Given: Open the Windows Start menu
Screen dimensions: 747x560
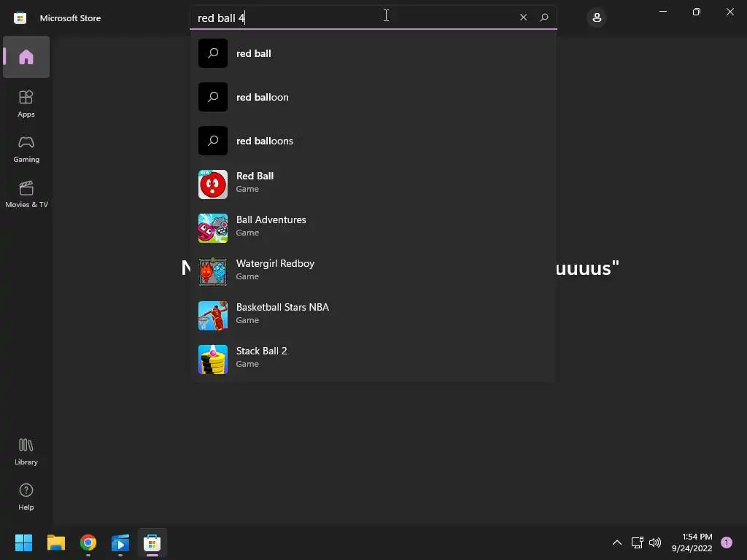Looking at the screenshot, I should click(23, 542).
